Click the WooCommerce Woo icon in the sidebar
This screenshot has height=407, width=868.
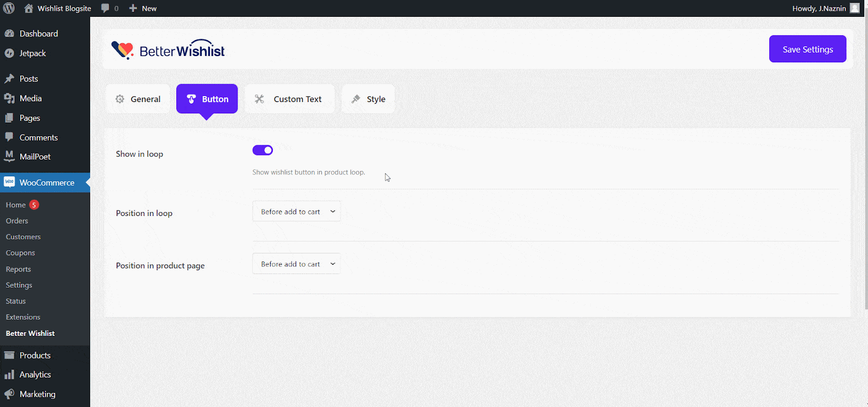(9, 182)
